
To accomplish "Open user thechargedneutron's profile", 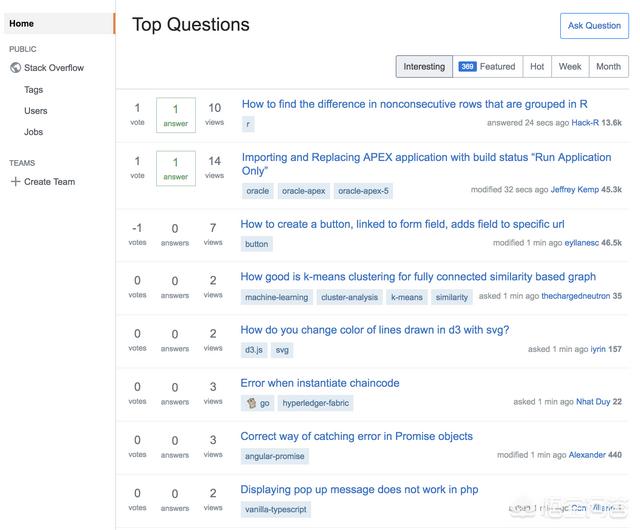I will pyautogui.click(x=576, y=296).
